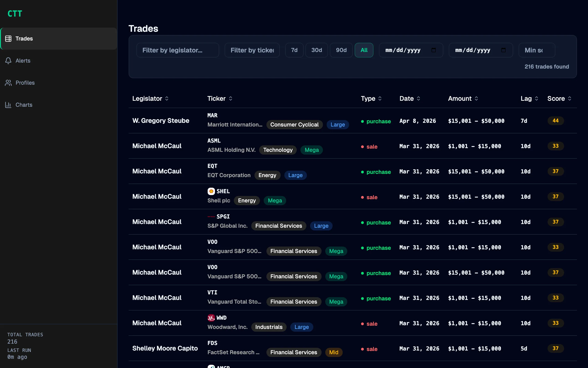
Task: Click score badge 44 on Steube row
Action: click(x=555, y=121)
